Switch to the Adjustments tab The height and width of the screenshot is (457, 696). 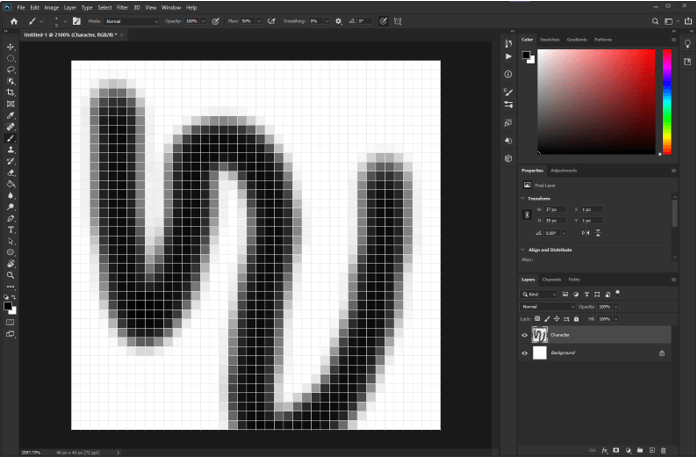coord(564,170)
